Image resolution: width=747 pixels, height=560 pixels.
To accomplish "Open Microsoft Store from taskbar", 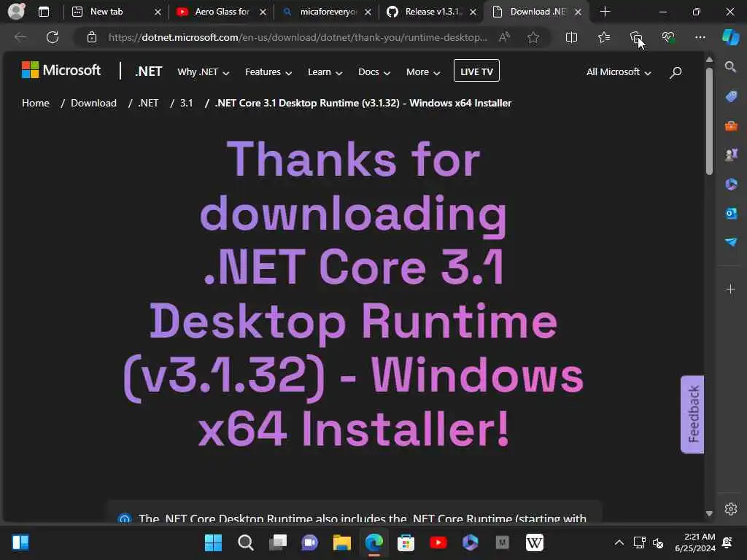I will tap(406, 542).
